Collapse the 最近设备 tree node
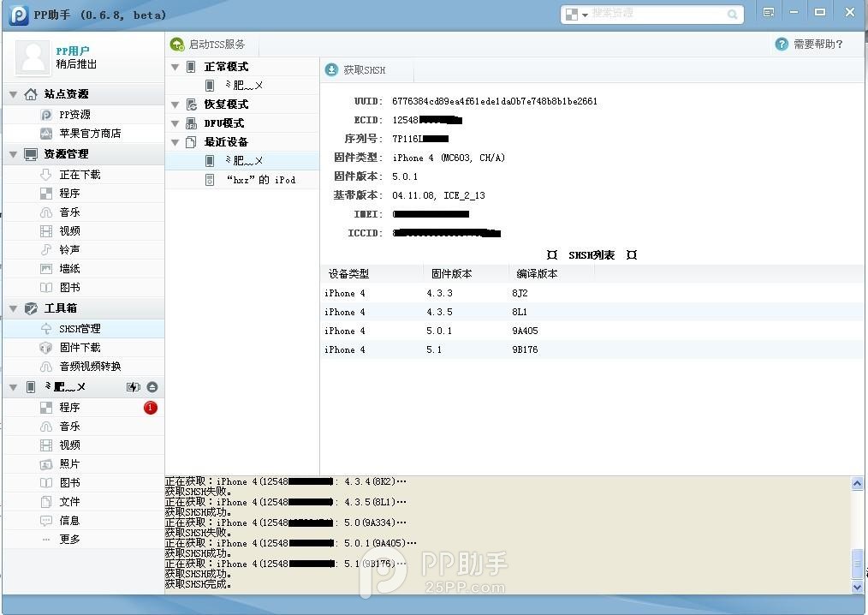The width and height of the screenshot is (868, 615). coord(174,141)
